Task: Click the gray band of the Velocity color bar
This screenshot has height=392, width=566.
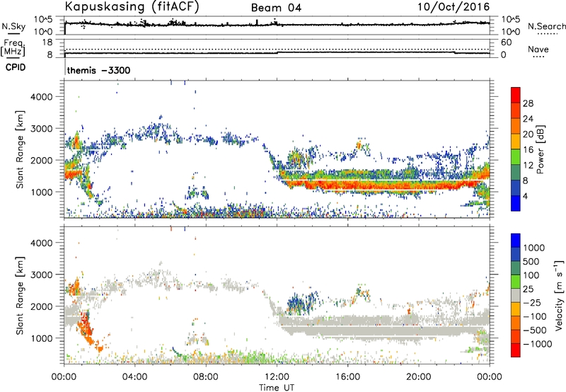Action: (516, 296)
